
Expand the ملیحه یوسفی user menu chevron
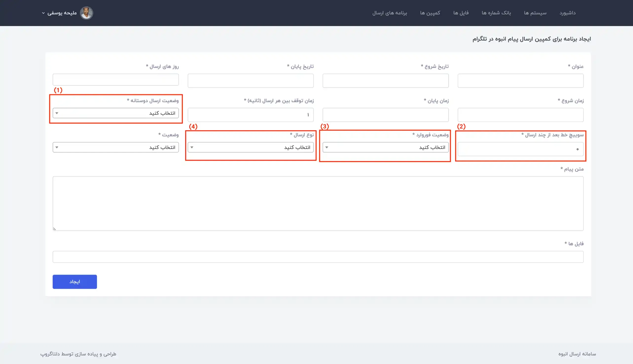point(43,13)
